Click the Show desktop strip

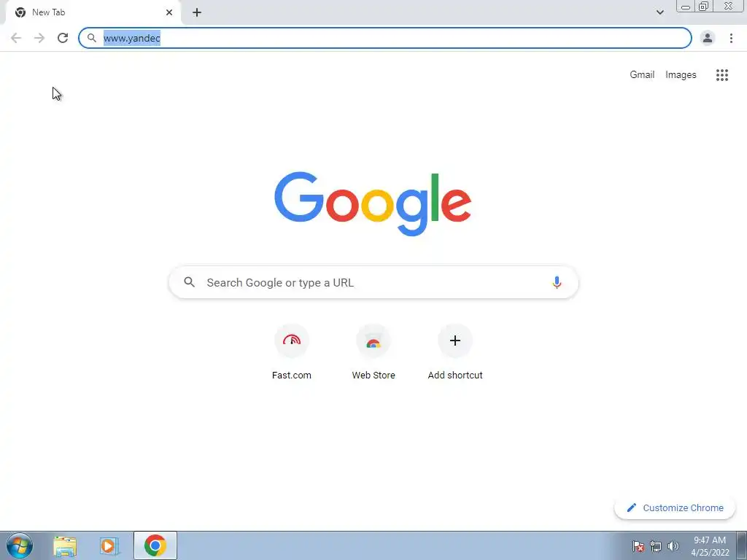point(742,545)
